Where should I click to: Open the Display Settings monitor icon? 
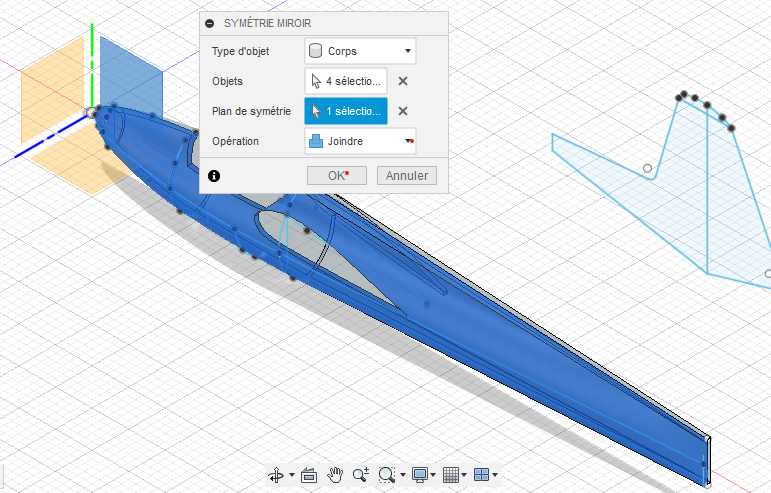tap(420, 475)
